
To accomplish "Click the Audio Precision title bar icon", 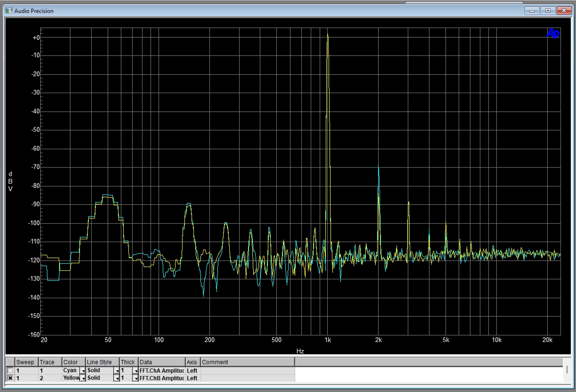I will tap(8, 11).
